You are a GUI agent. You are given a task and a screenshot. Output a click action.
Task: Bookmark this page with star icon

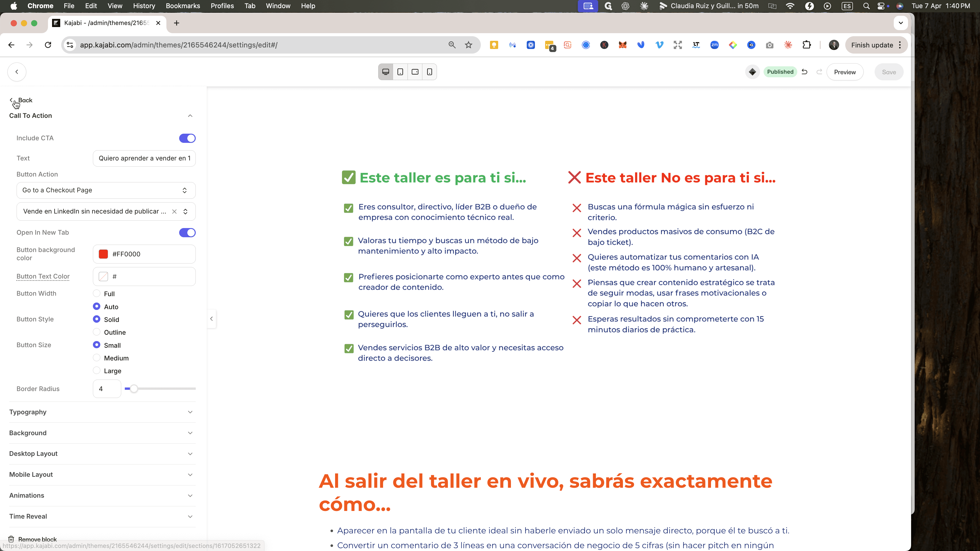coord(468,45)
